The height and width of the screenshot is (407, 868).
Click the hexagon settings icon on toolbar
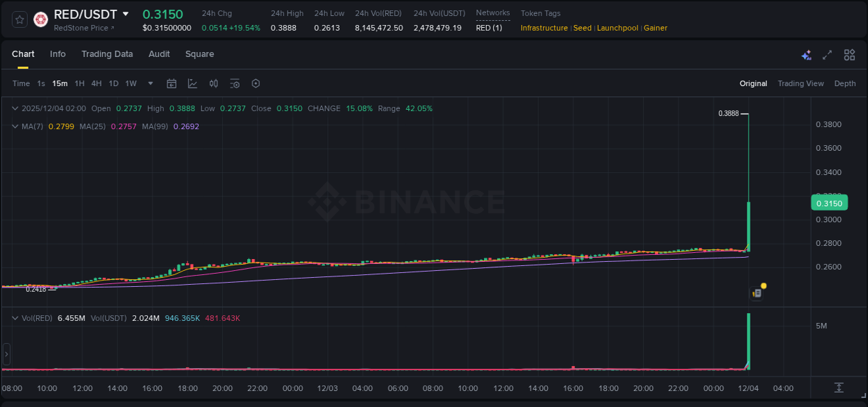(256, 83)
